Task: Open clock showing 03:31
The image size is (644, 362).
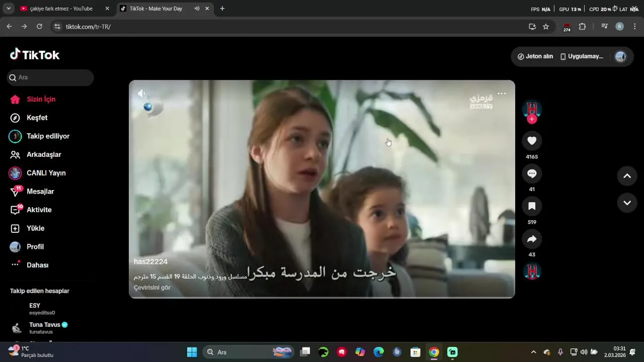Action: point(615,352)
